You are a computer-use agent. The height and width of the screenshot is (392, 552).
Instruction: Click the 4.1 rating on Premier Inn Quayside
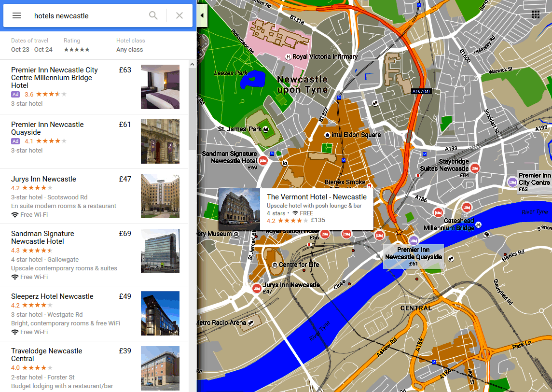pos(28,141)
